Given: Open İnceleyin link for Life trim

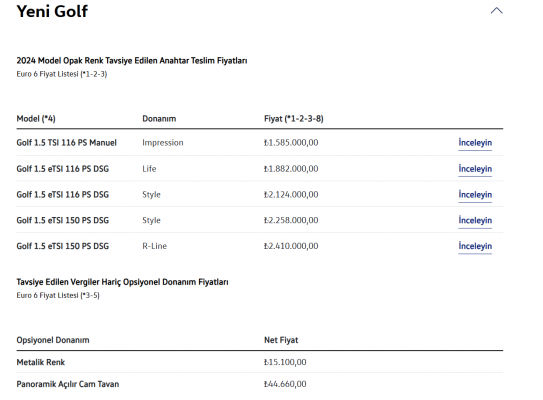Looking at the screenshot, I should point(475,169).
